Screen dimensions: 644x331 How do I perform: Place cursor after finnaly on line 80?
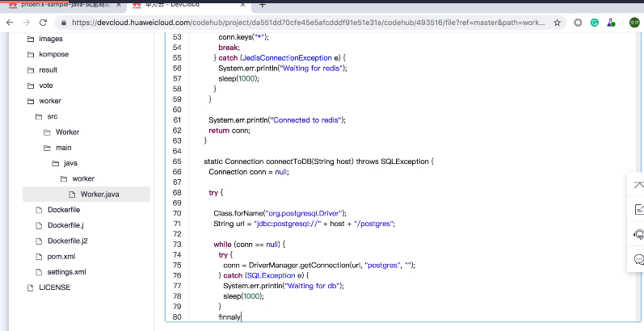241,316
